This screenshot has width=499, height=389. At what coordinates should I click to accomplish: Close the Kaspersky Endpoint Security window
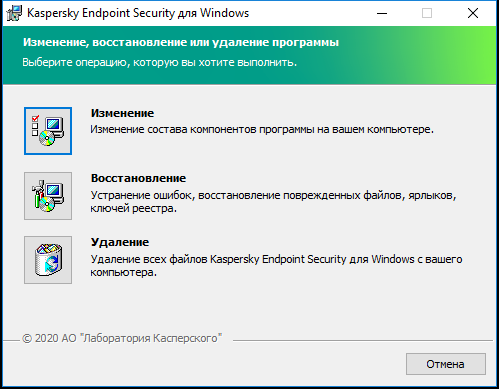pyautogui.click(x=473, y=13)
